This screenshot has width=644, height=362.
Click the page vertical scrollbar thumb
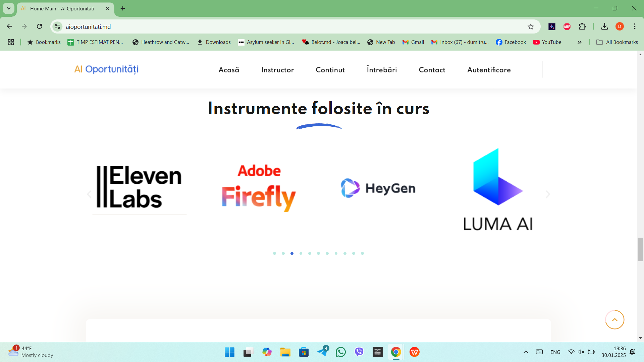click(x=640, y=249)
